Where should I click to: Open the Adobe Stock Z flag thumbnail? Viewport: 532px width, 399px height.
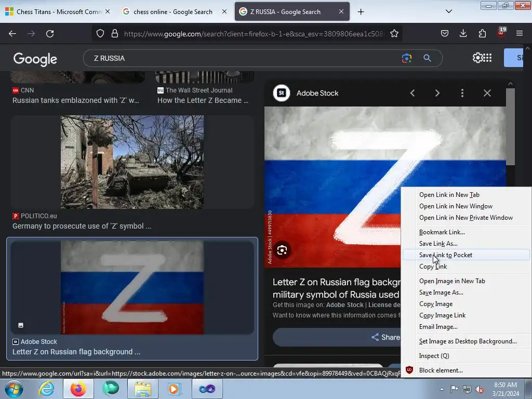pyautogui.click(x=132, y=287)
